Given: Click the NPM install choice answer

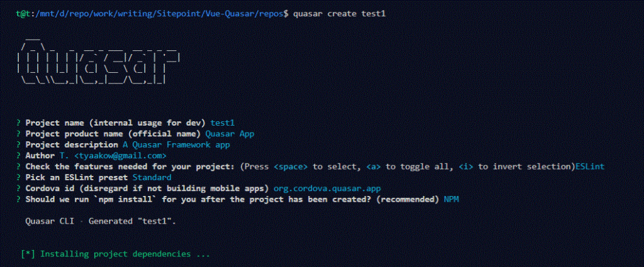Looking at the screenshot, I should click(x=451, y=199).
